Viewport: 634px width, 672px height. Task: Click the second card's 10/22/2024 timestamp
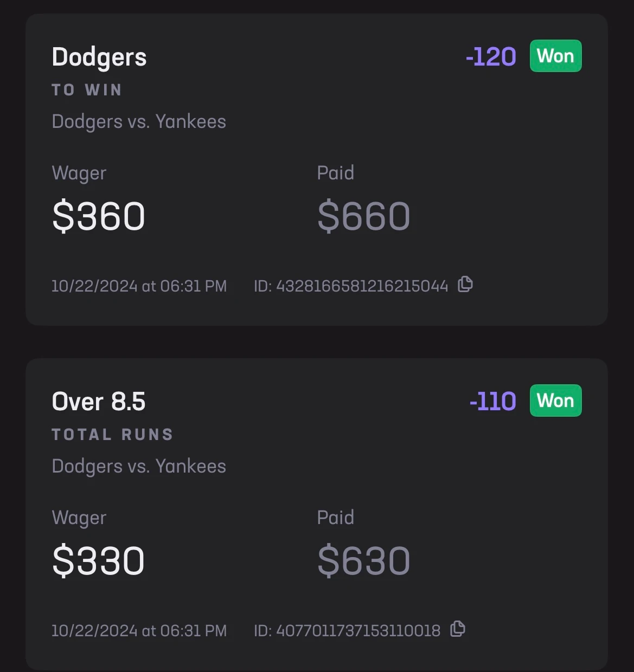(x=139, y=630)
